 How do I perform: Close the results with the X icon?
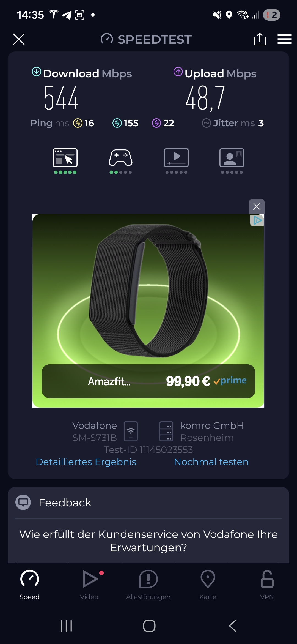[x=19, y=39]
